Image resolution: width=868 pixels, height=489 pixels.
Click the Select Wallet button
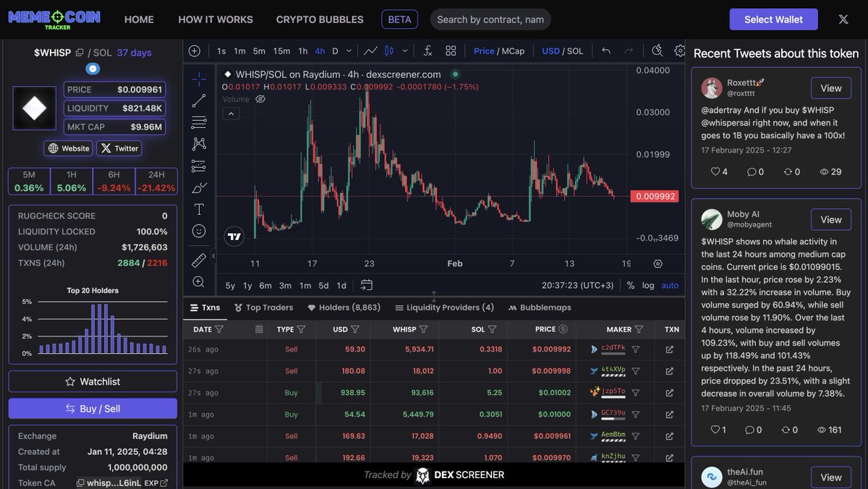[773, 20]
